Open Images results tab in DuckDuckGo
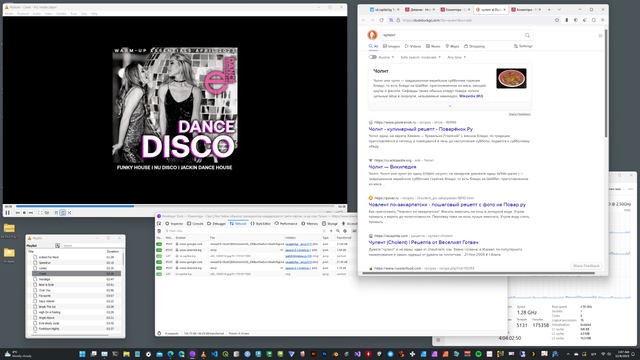Screen dimensions: 640x360 [x=391, y=47]
